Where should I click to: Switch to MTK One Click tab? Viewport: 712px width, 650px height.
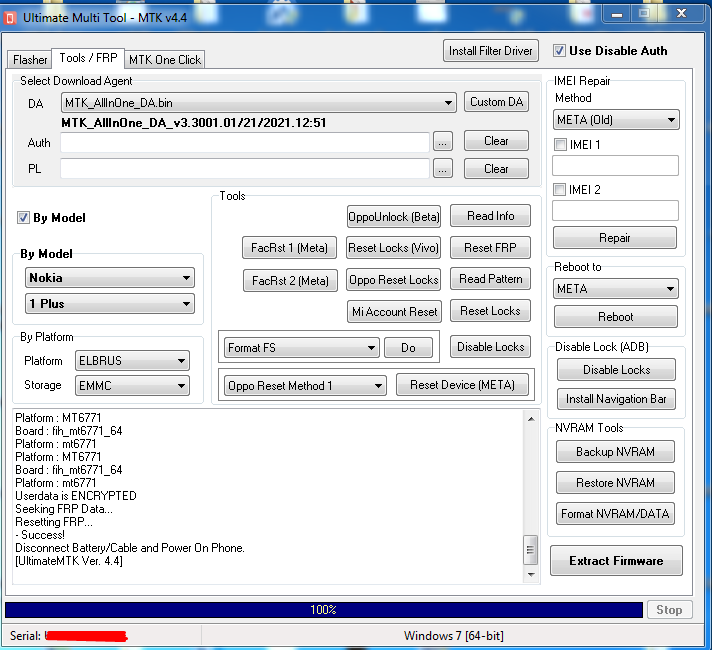click(x=164, y=60)
